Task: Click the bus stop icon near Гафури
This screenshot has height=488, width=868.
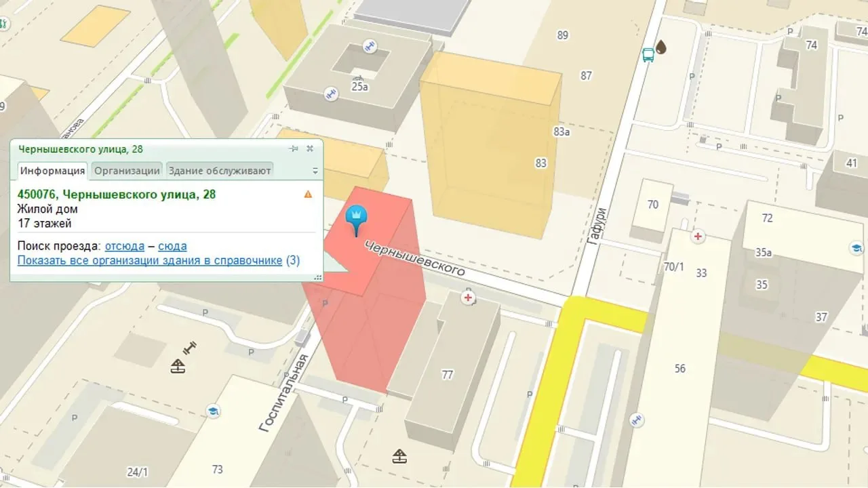Action: pyautogui.click(x=648, y=54)
